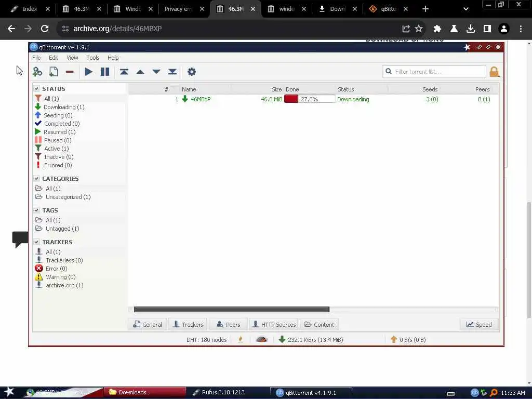Open the View menu in qBittorrent
Image resolution: width=532 pixels, height=399 pixels.
pyautogui.click(x=72, y=58)
